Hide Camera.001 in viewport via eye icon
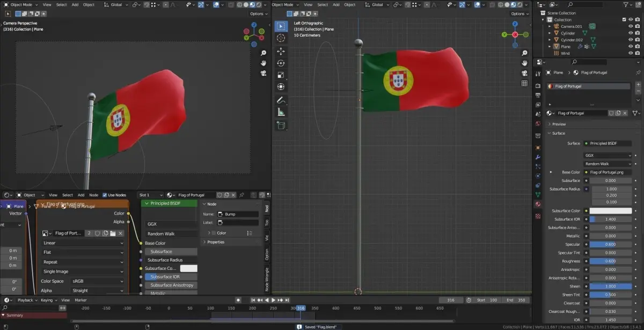Image resolution: width=644 pixels, height=330 pixels. [x=631, y=26]
